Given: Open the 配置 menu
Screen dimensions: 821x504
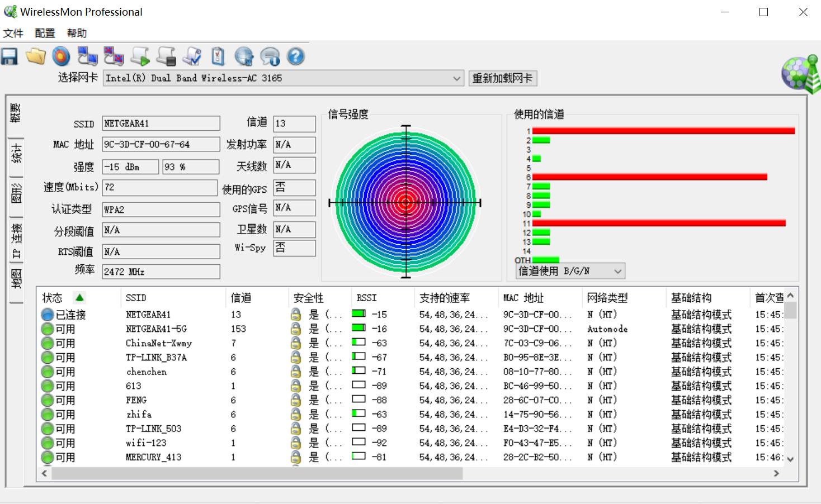Looking at the screenshot, I should click(x=44, y=33).
